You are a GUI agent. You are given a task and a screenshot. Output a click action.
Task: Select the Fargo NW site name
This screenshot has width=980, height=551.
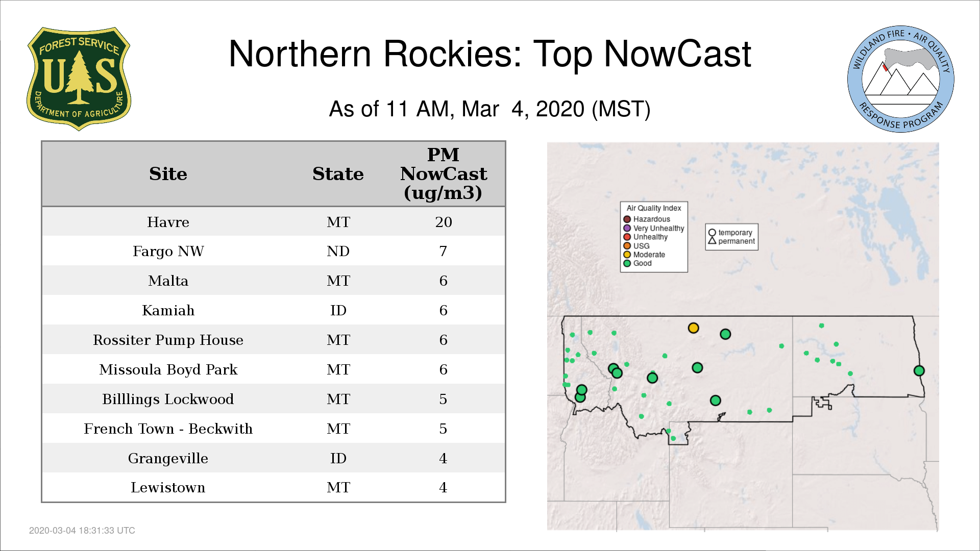168,252
